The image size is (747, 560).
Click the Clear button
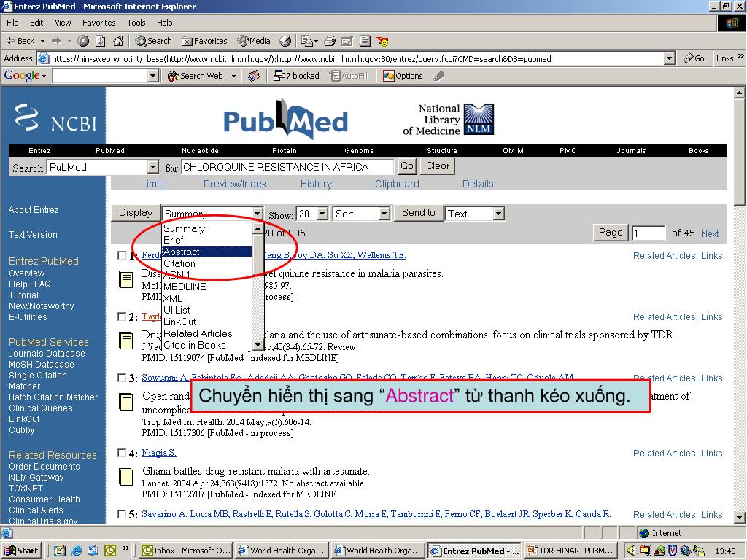[x=438, y=166]
